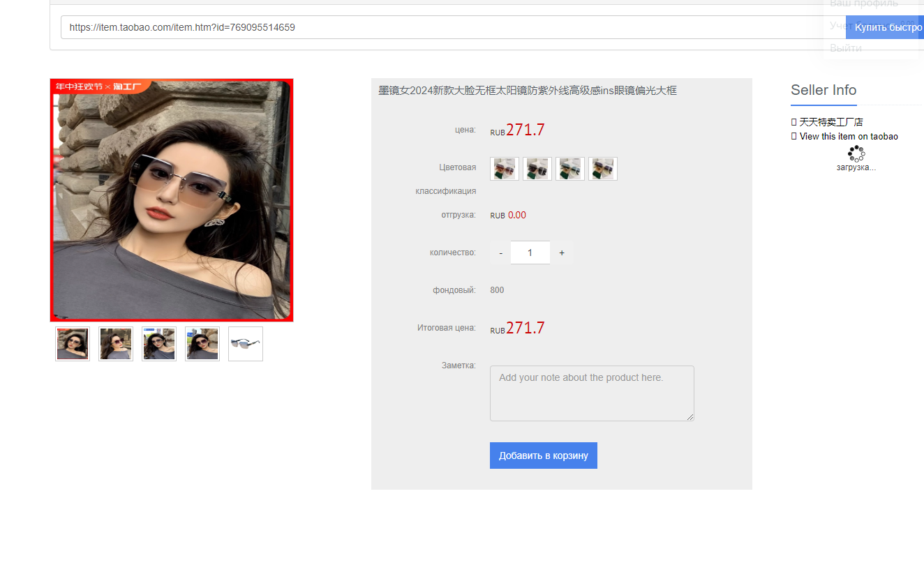The width and height of the screenshot is (924, 572).
Task: Click the 271.7 value in the цена row
Action: tap(526, 130)
